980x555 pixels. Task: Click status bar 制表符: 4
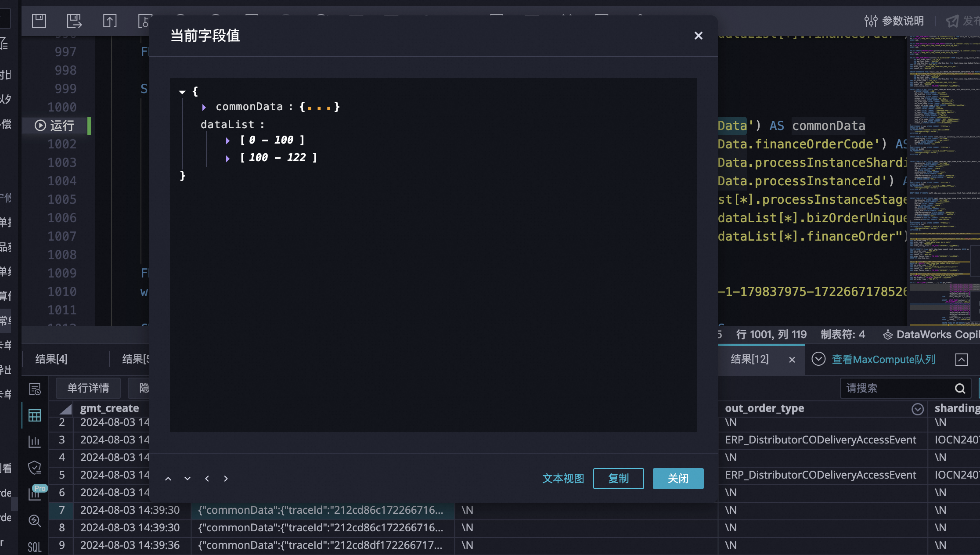(843, 335)
